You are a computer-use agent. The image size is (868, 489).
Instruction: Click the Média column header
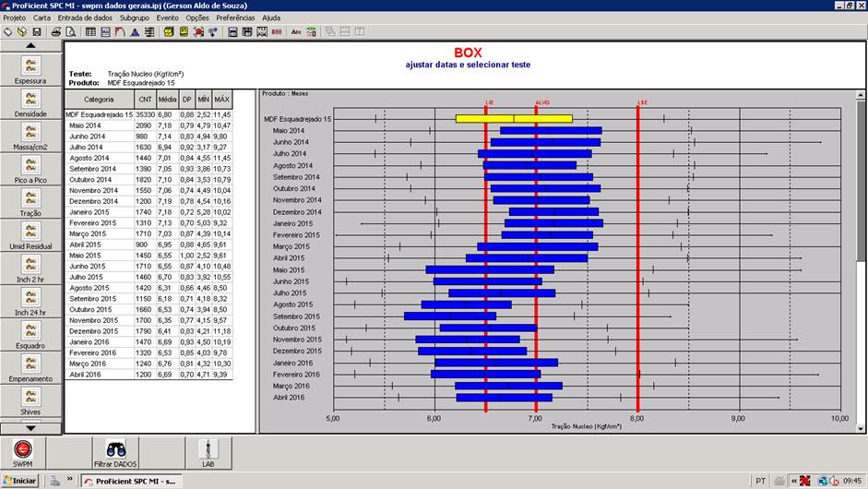click(x=167, y=100)
